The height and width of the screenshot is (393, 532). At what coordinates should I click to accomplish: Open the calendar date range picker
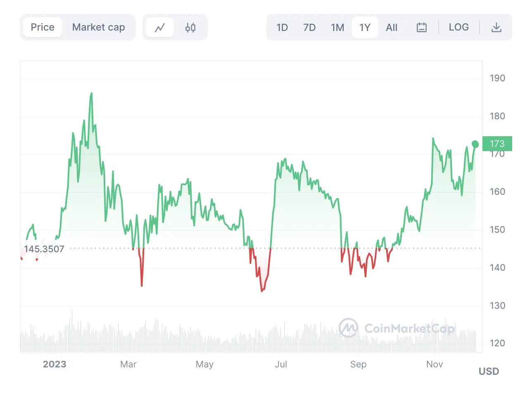click(x=421, y=28)
